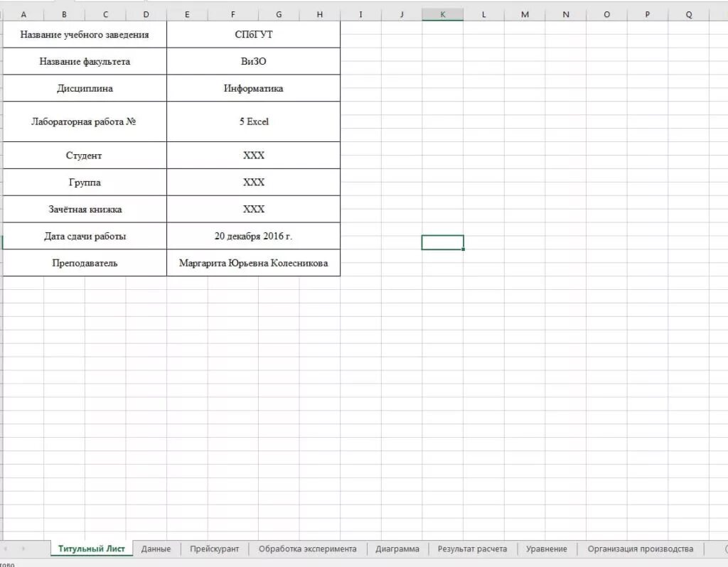Select column G header
The image size is (728, 567).
[279, 14]
